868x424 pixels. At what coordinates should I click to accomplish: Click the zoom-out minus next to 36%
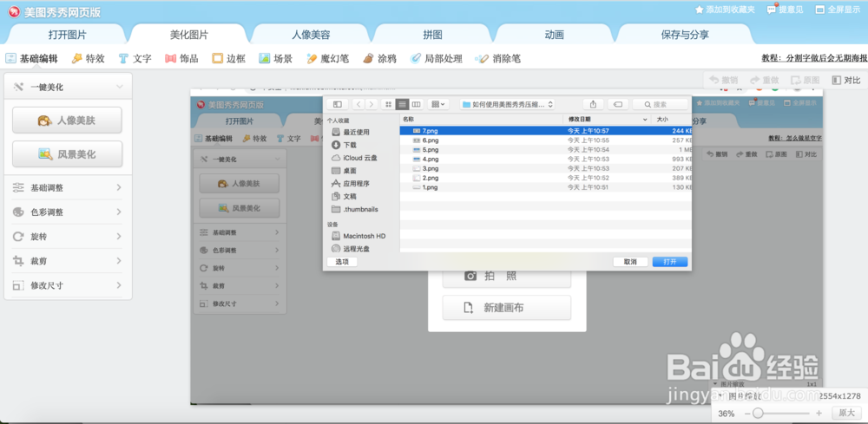747,414
